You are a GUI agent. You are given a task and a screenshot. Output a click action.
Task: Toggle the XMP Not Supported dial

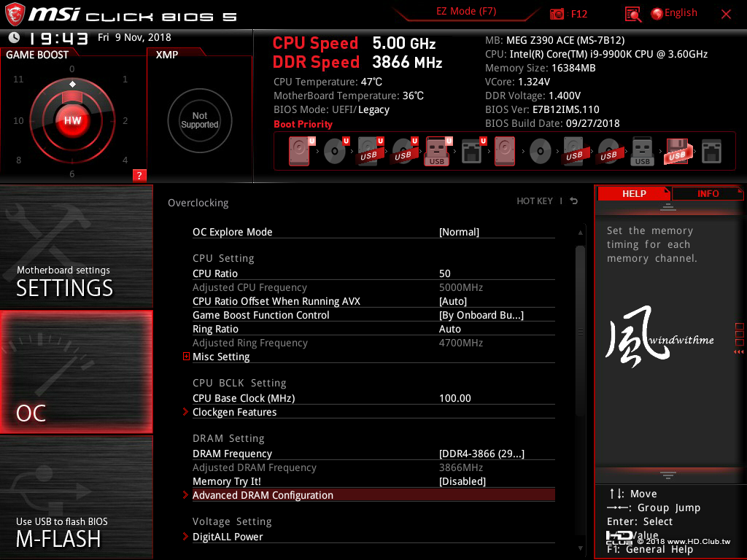click(x=200, y=120)
